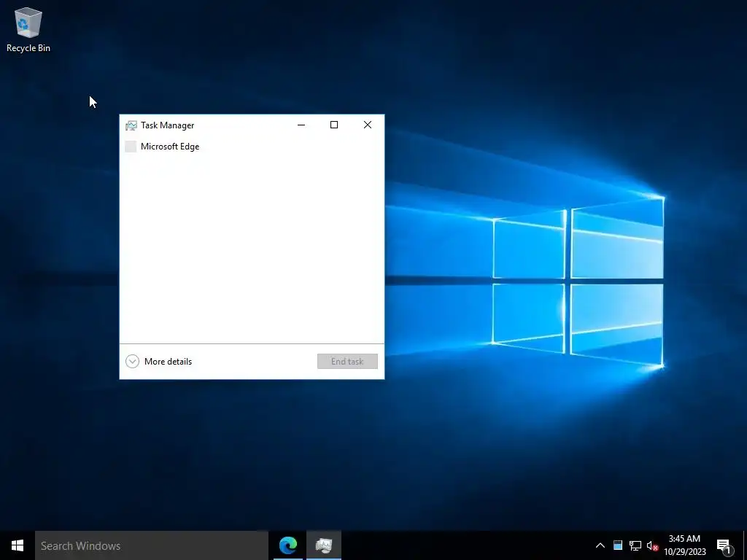Click the Search Windows box
The height and width of the screenshot is (560, 747).
152,545
